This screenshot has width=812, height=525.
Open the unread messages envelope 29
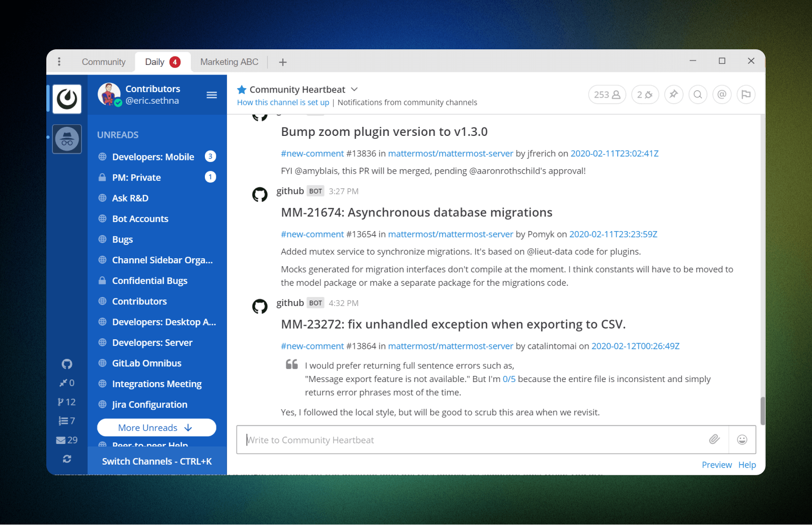coord(66,440)
